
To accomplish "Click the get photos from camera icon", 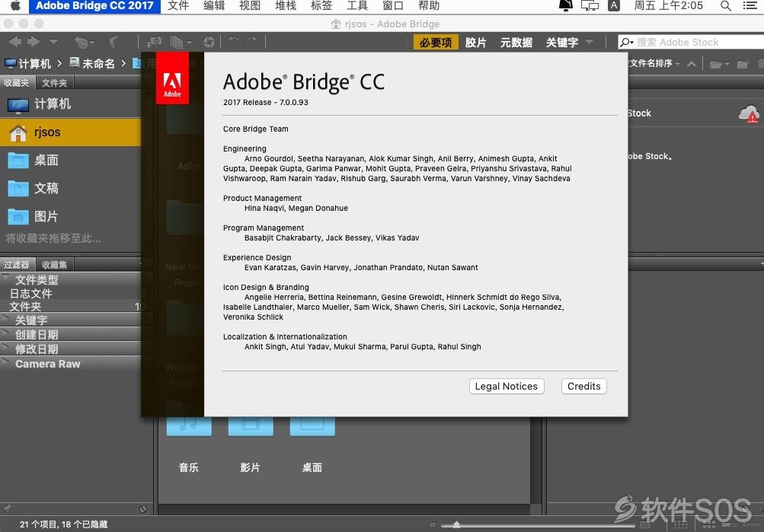I will coord(155,42).
